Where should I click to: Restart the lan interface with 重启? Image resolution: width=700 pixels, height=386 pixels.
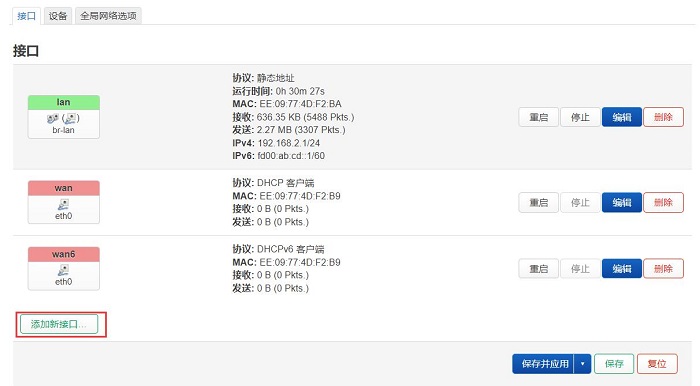538,117
